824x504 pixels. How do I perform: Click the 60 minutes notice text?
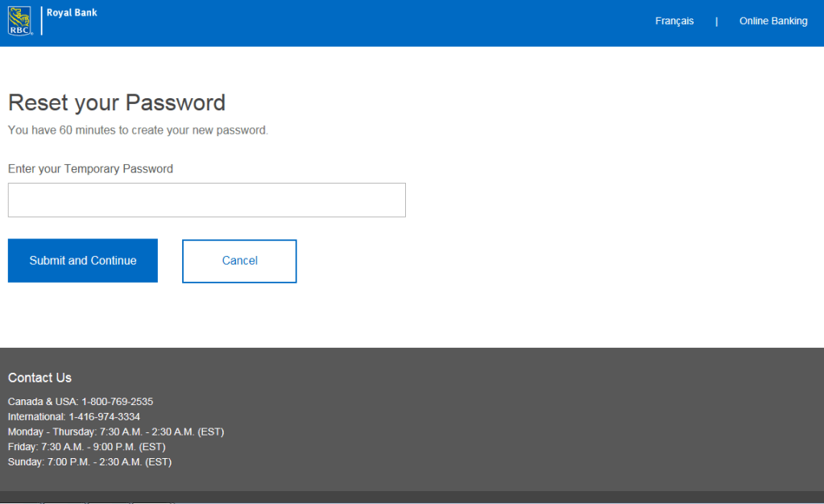point(138,130)
